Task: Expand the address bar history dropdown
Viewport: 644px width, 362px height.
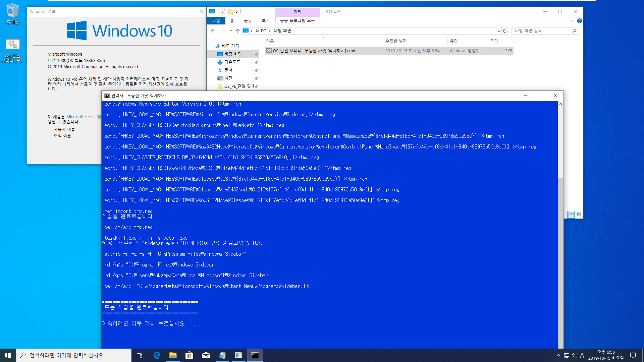Action: coord(499,31)
